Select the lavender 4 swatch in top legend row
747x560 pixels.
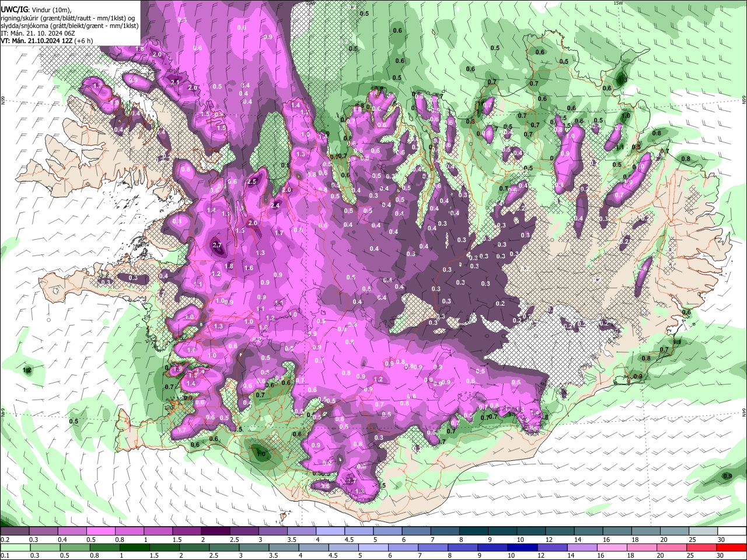point(330,531)
